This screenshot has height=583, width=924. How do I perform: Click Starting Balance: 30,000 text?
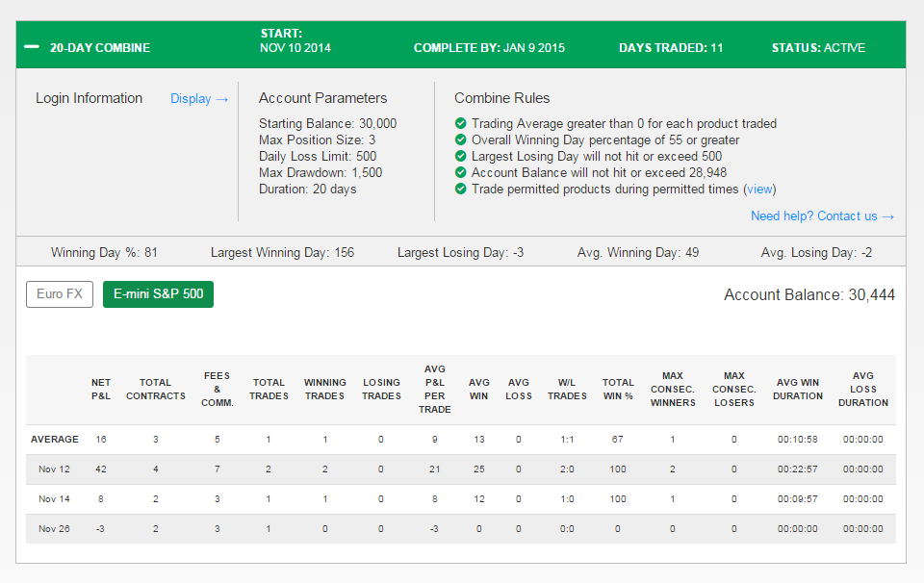click(x=327, y=123)
